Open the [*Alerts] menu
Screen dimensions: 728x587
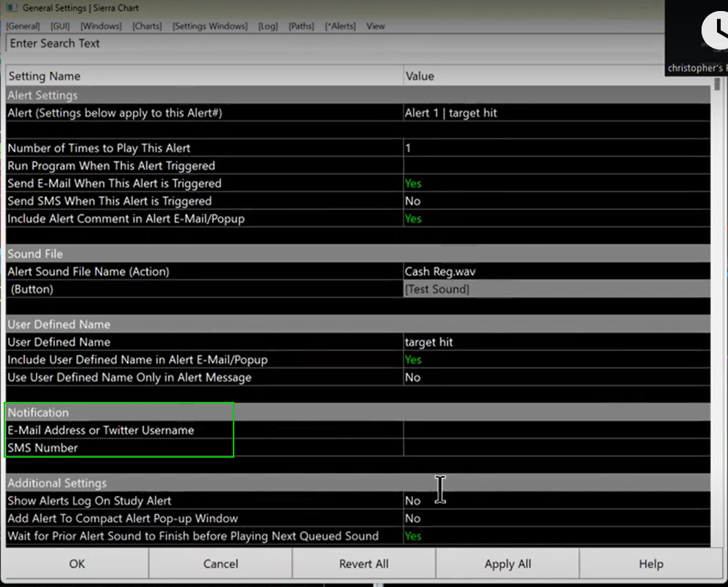(340, 26)
